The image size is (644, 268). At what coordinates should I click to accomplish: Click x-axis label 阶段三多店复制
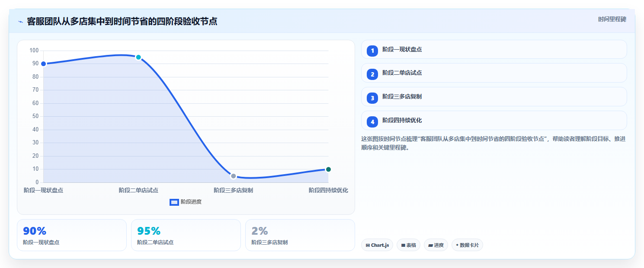(x=234, y=190)
